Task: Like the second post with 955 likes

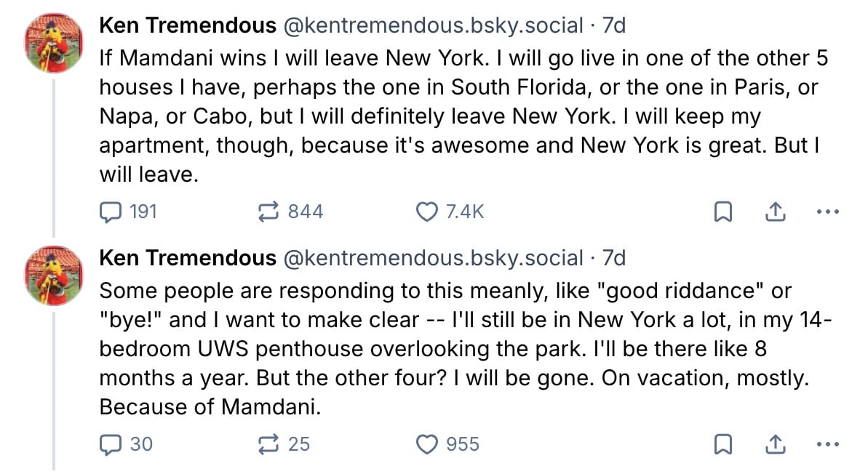Action: click(426, 443)
